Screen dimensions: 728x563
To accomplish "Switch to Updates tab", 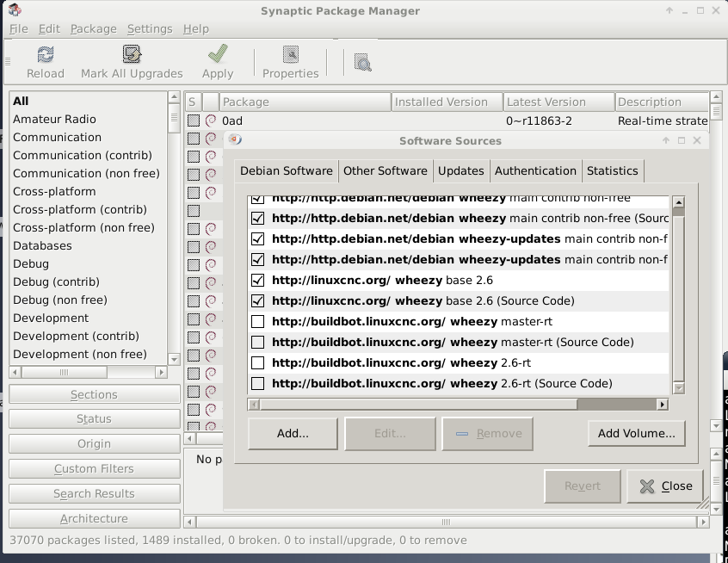I will pyautogui.click(x=461, y=171).
